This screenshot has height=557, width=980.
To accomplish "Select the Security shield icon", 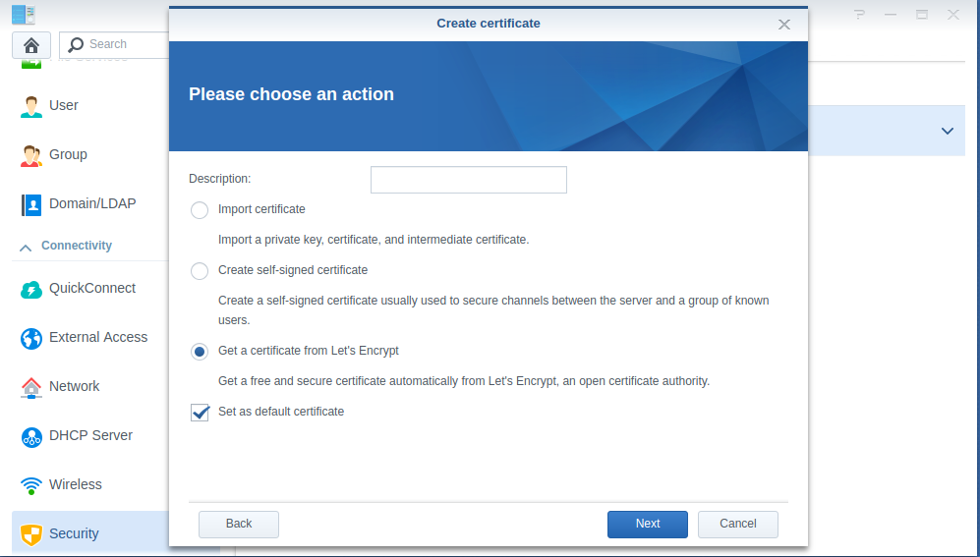I will 31,534.
